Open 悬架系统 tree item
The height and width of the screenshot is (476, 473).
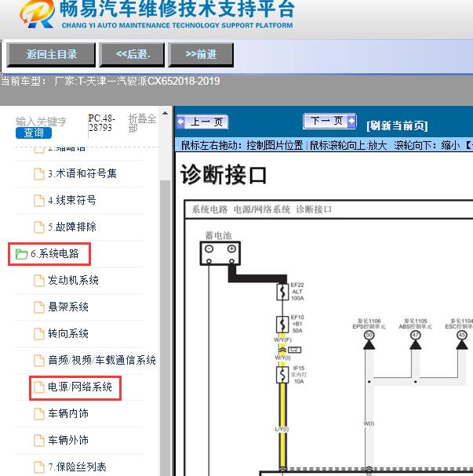pyautogui.click(x=68, y=307)
